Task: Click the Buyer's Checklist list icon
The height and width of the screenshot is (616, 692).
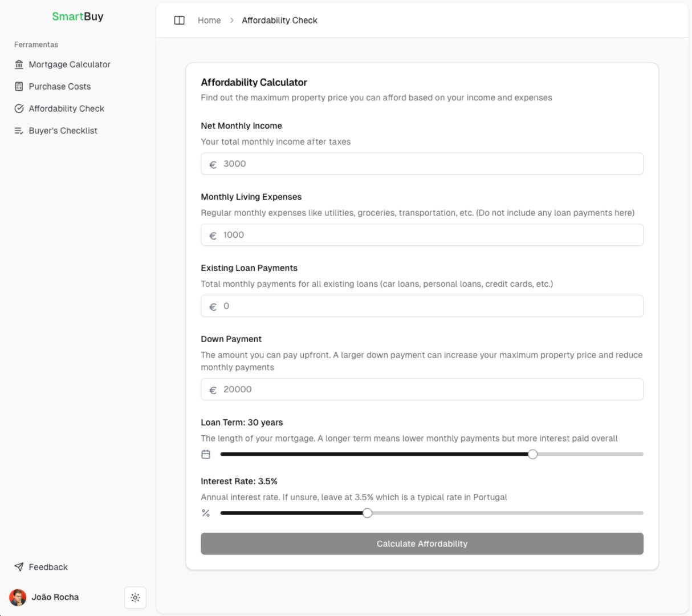Action: click(19, 131)
